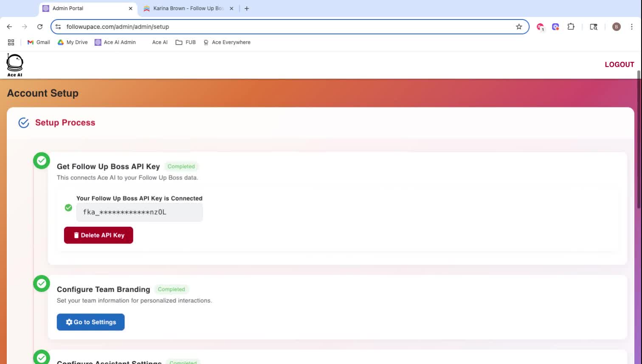642x364 pixels.
Task: Click the Get Follow Up Boss API Key heading
Action: 108,167
